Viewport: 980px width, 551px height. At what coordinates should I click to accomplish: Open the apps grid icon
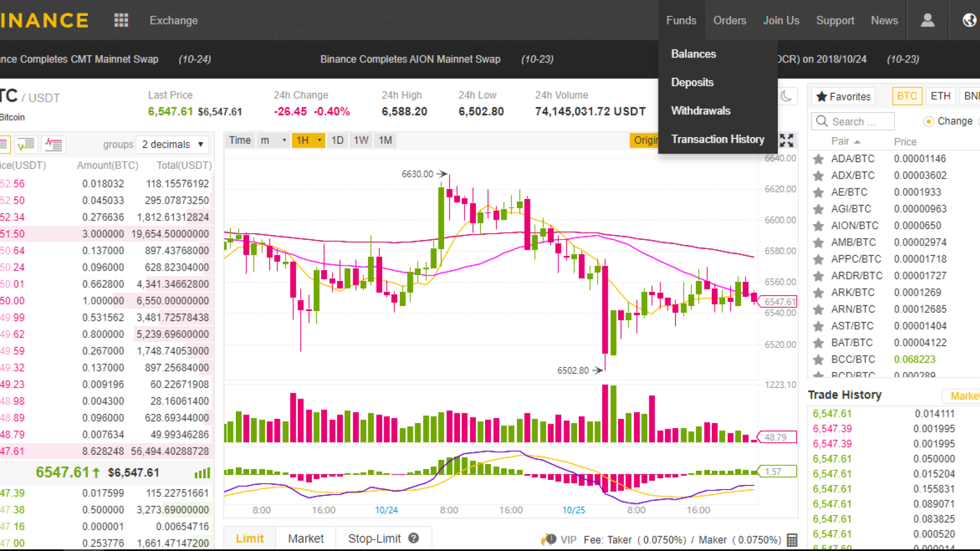click(121, 20)
